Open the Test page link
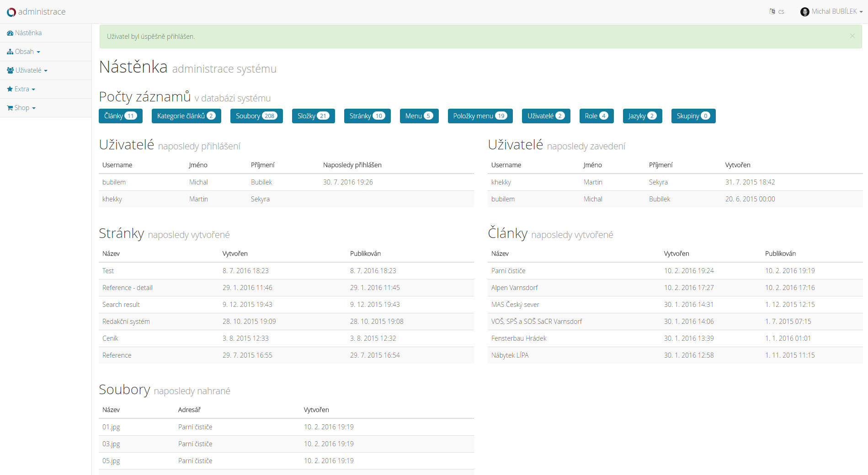The image size is (868, 475). pos(108,271)
